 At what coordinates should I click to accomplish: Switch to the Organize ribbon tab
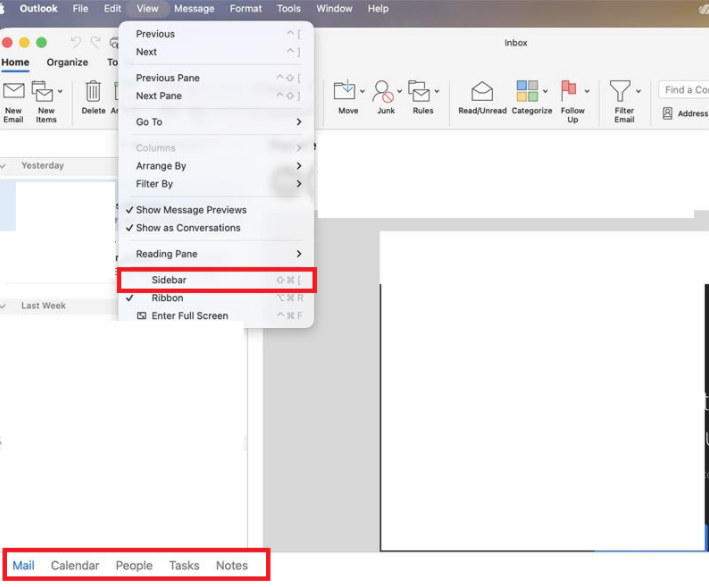click(67, 62)
